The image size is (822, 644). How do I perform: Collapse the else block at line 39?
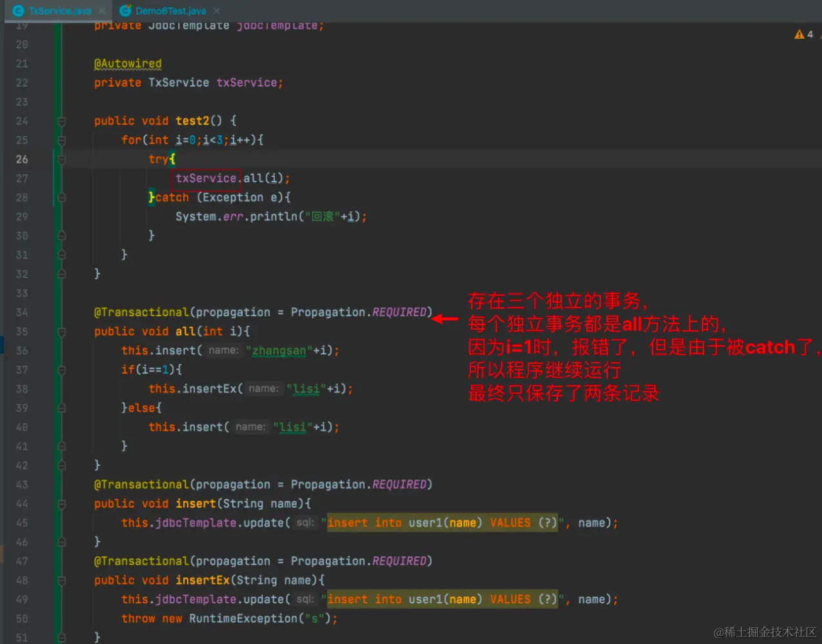(62, 408)
